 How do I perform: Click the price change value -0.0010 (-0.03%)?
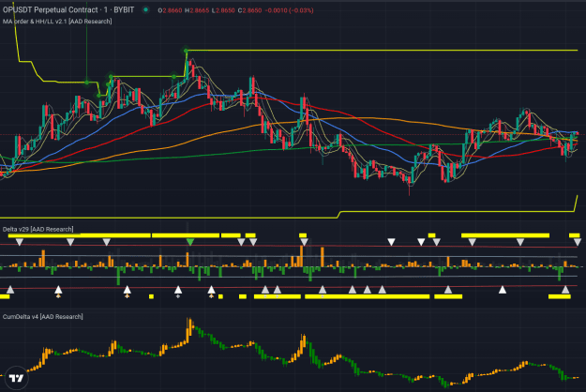pos(290,10)
